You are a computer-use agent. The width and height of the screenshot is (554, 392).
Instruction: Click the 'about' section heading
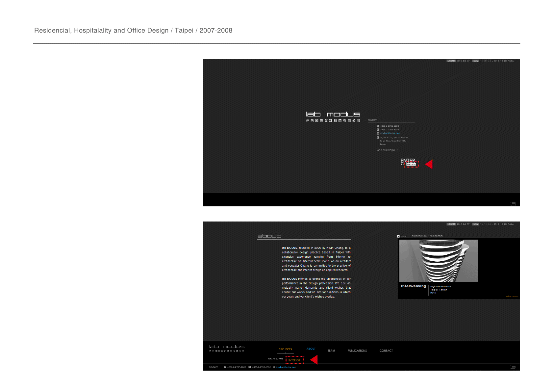coord(269,236)
